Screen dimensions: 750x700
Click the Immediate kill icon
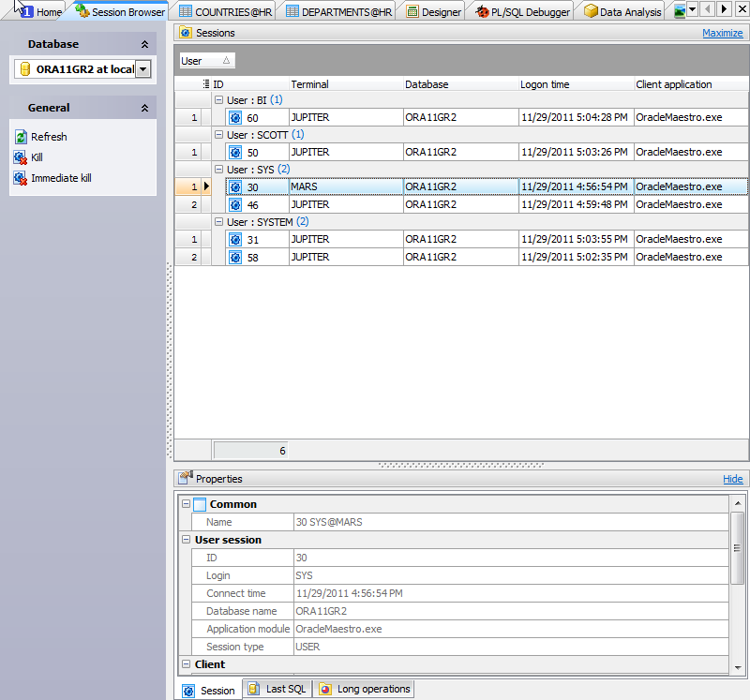tap(20, 178)
